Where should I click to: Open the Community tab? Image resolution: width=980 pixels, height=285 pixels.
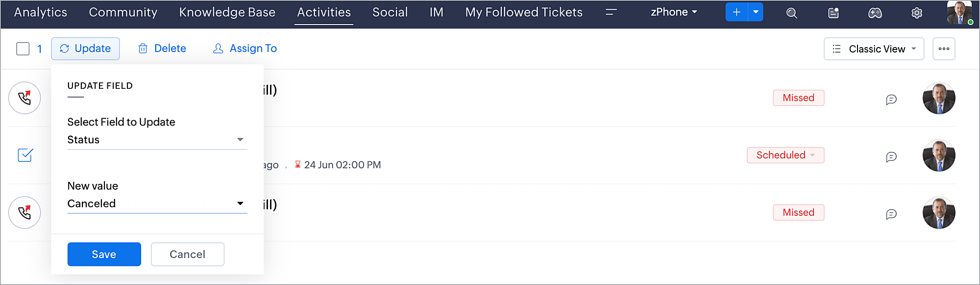click(123, 12)
